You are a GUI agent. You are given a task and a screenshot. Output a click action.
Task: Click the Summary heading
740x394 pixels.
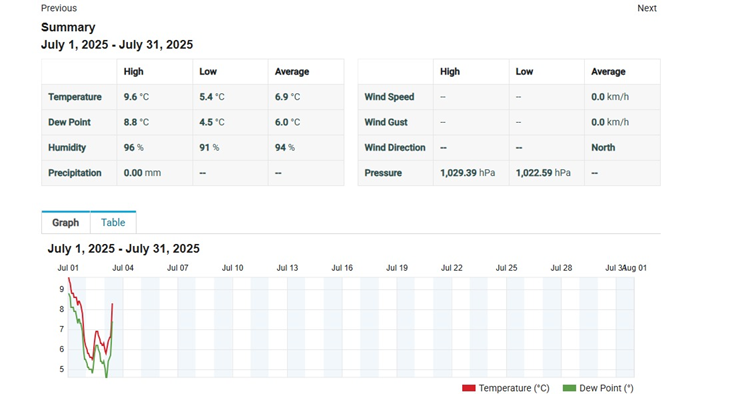coord(68,27)
